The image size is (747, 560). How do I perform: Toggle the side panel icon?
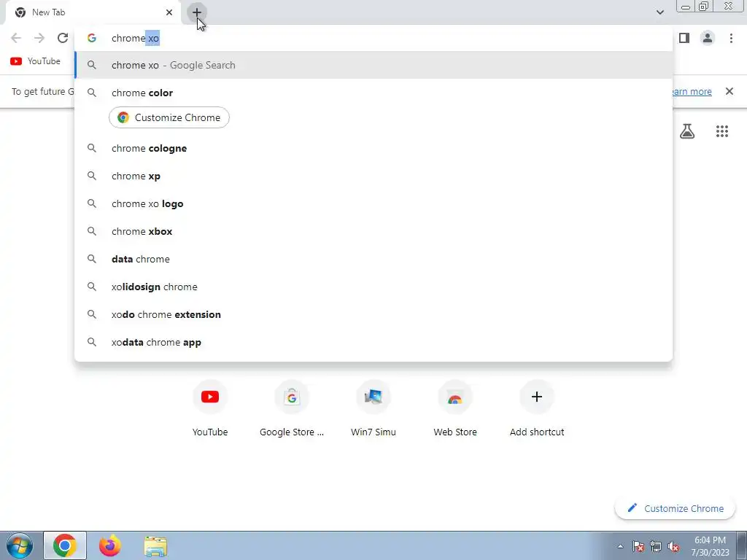coord(684,38)
